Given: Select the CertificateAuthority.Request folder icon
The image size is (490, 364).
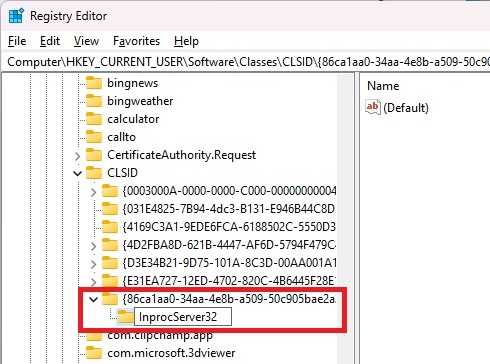Looking at the screenshot, I should tap(94, 155).
